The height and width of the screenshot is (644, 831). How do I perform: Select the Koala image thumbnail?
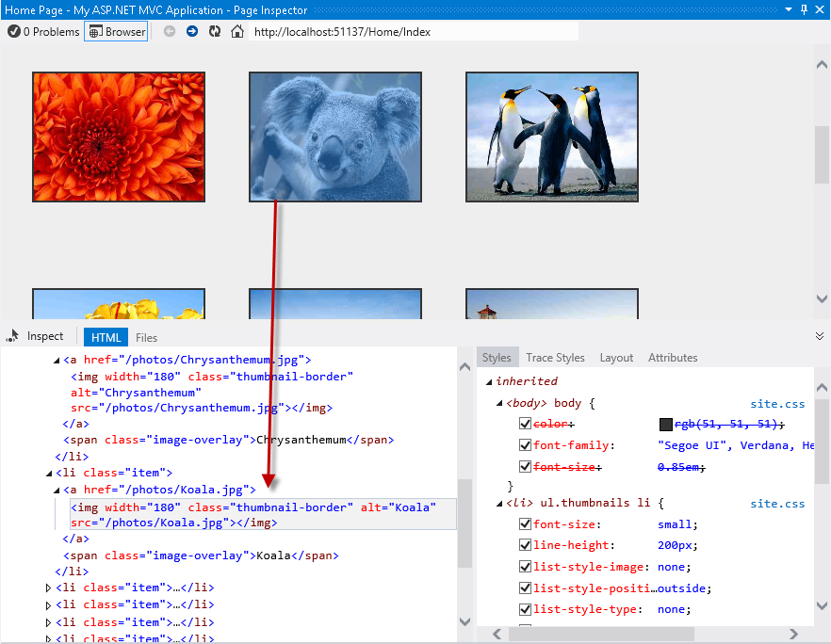click(x=334, y=137)
